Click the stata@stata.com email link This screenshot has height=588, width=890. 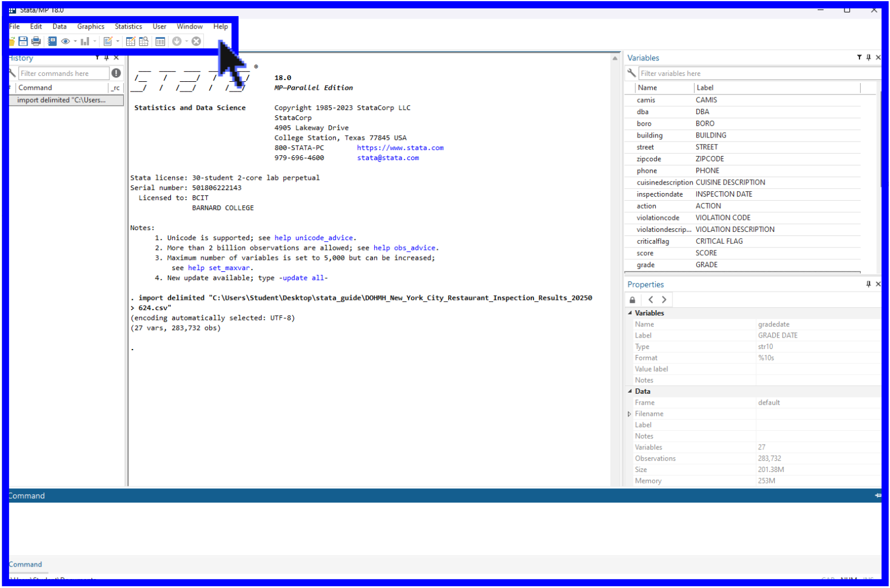(388, 158)
